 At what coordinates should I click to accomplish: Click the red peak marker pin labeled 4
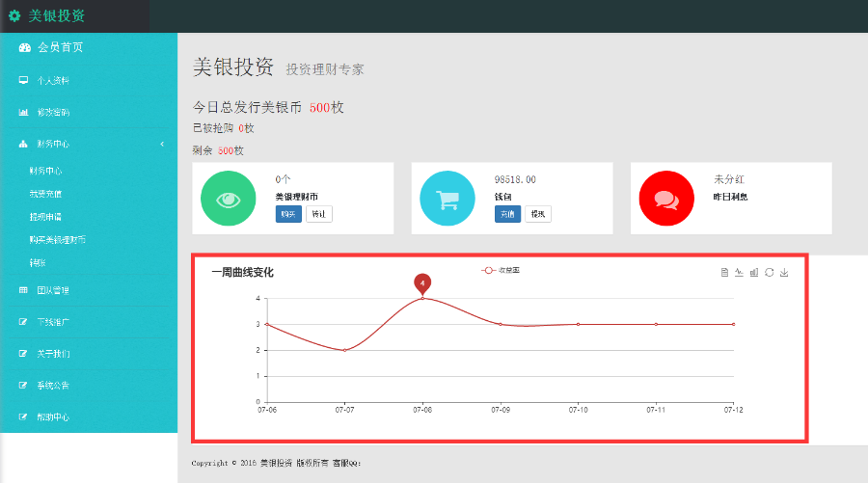click(422, 283)
